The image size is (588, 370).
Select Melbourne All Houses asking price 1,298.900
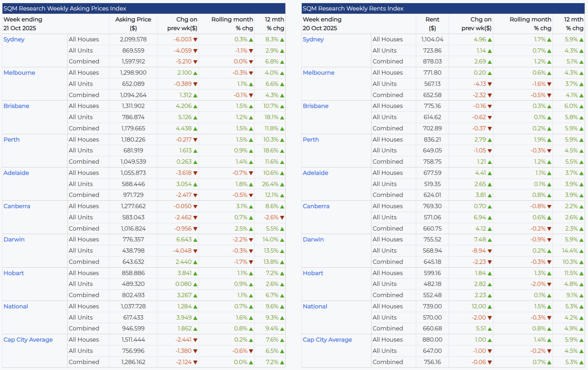coord(133,73)
